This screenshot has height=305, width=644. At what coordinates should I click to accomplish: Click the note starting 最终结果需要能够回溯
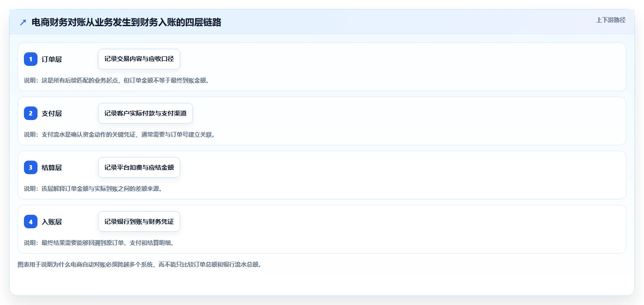coord(99,243)
